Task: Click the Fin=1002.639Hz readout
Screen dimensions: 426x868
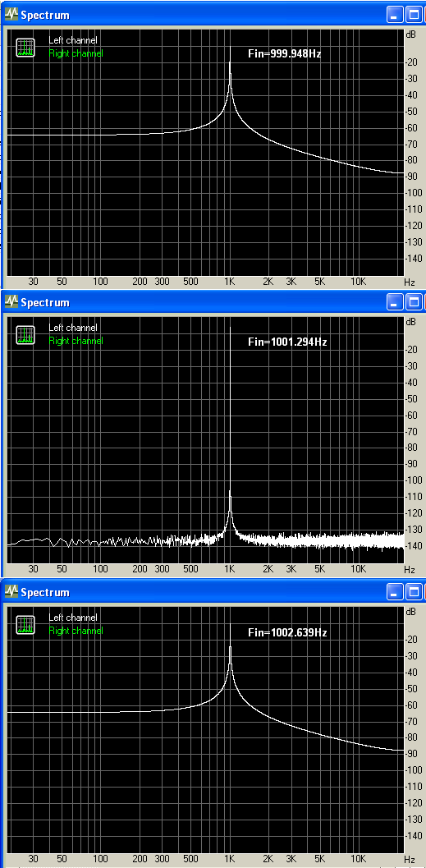Action: tap(287, 632)
